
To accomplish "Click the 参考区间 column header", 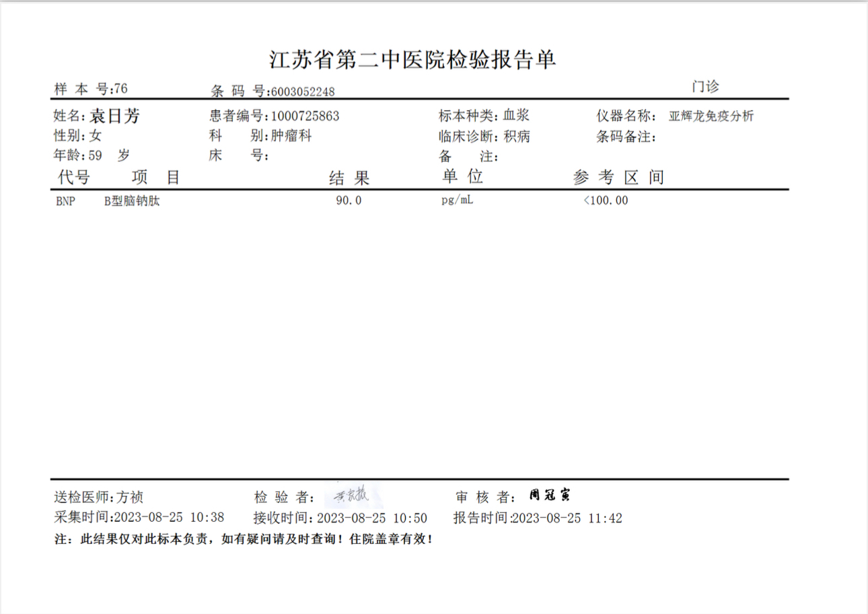I will [x=618, y=178].
